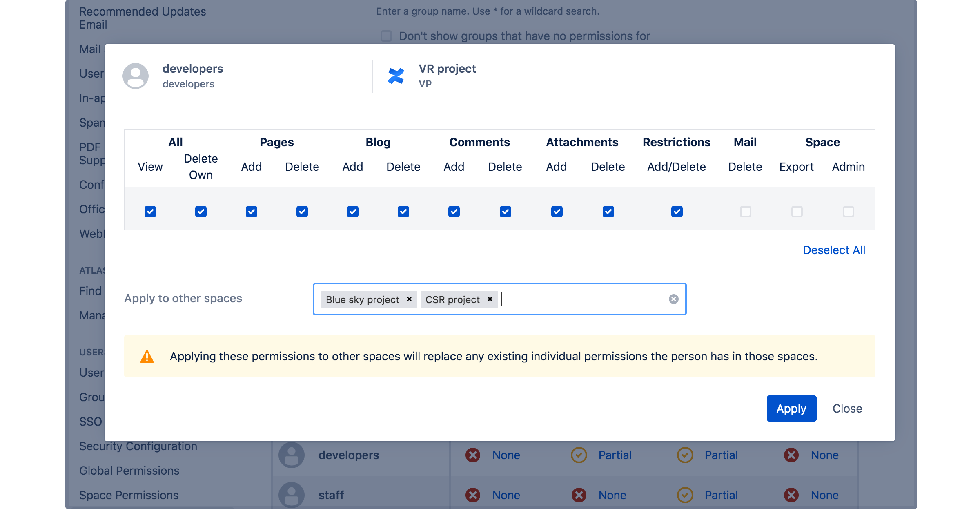Click 'developers' group name in background list
The height and width of the screenshot is (509, 980).
349,455
